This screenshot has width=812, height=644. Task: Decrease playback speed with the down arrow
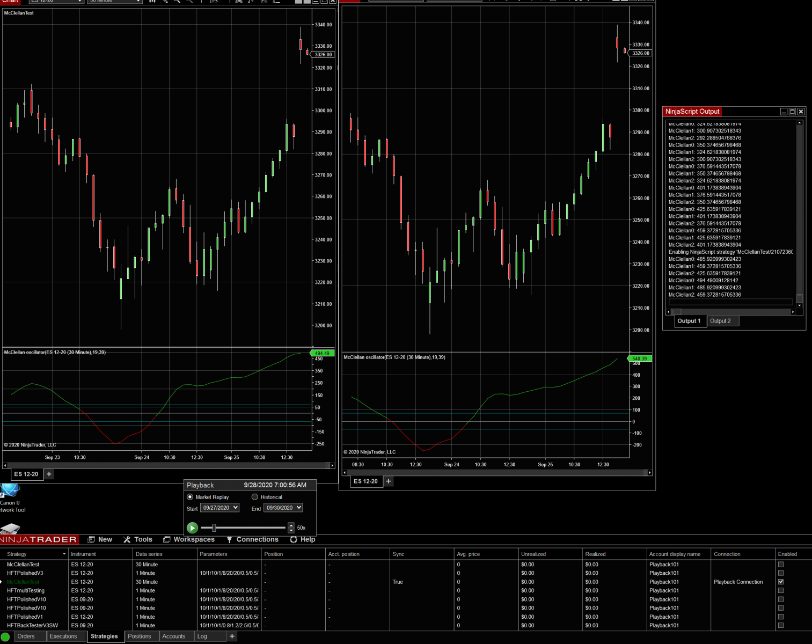click(x=291, y=530)
